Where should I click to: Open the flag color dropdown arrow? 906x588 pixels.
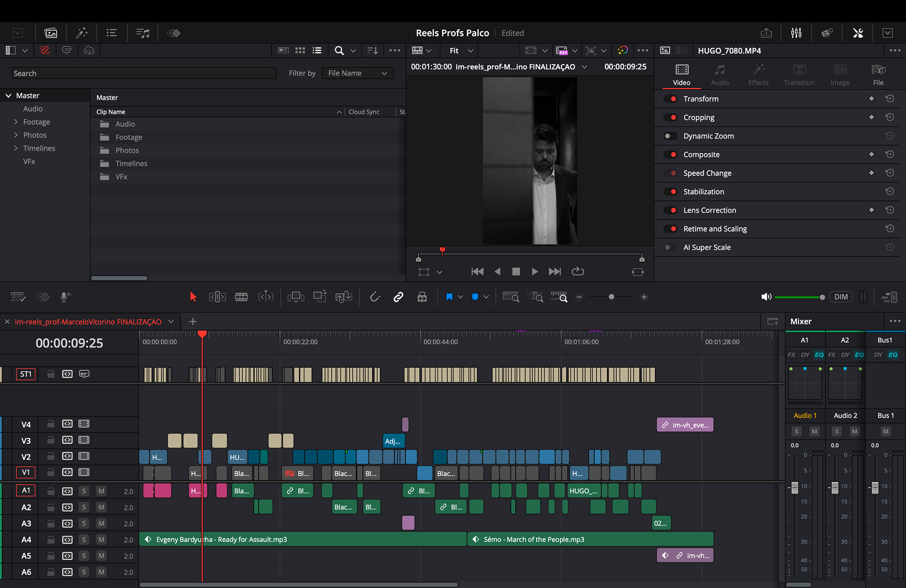[x=461, y=297]
